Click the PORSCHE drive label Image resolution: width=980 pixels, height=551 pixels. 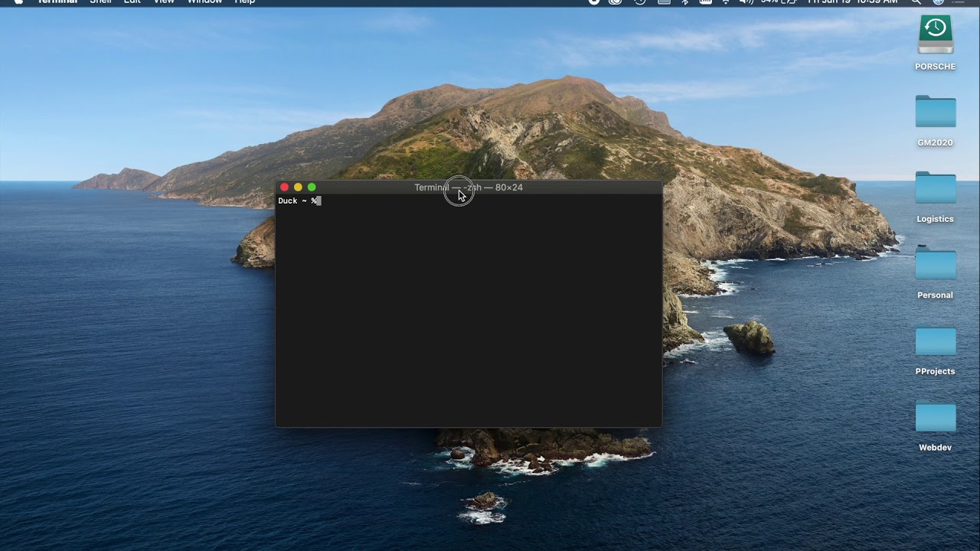(935, 67)
